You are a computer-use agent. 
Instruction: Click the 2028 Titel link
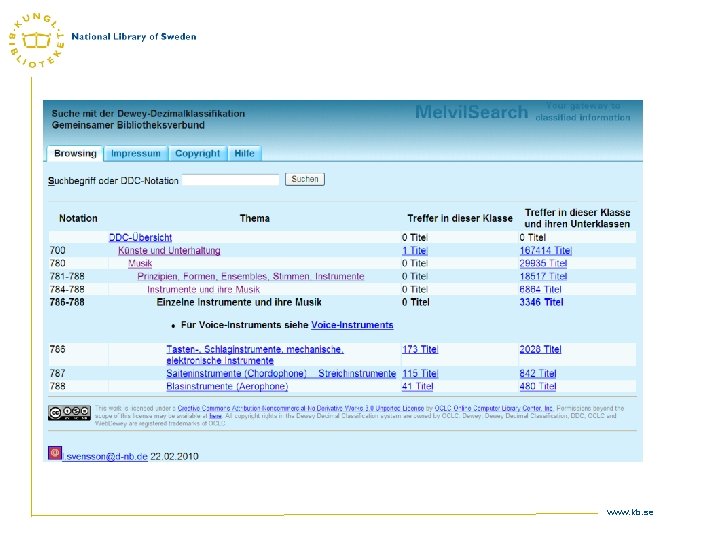tap(540, 349)
